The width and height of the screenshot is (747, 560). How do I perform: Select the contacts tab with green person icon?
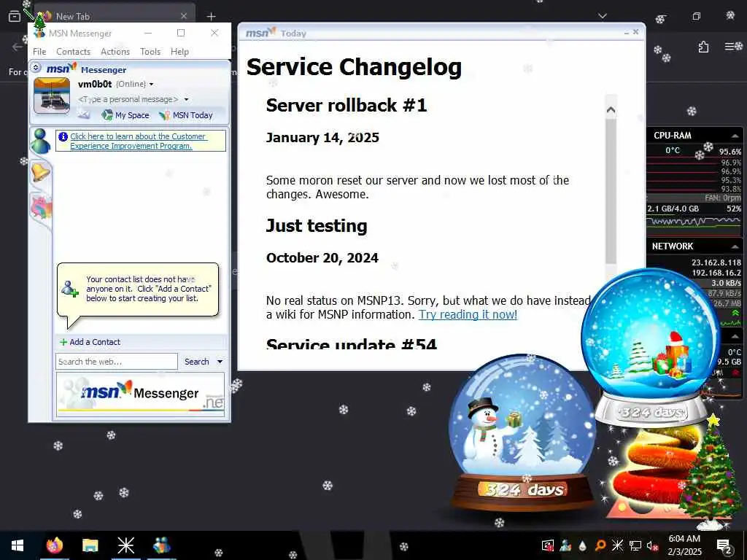click(x=41, y=141)
